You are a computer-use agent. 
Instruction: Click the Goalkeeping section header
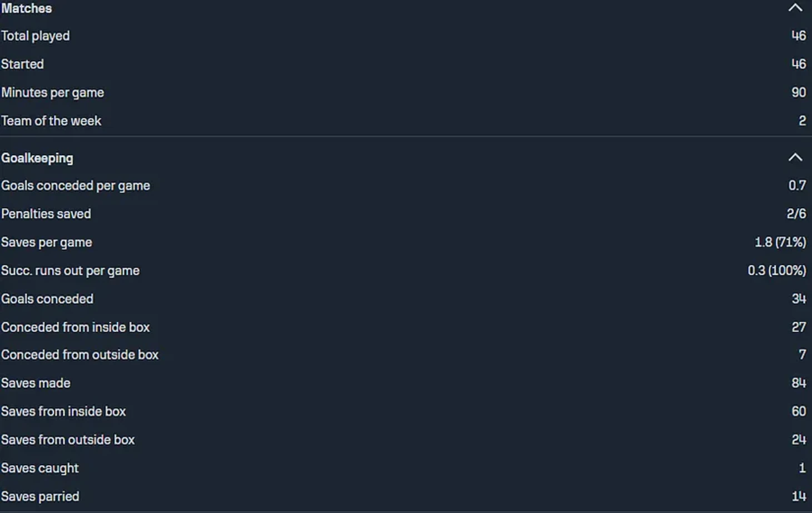(x=37, y=158)
